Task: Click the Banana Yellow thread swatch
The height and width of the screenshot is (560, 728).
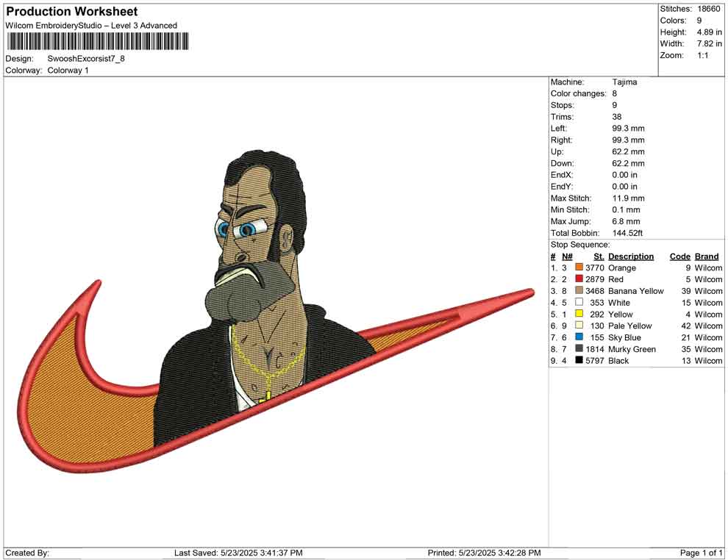Action: (579, 290)
